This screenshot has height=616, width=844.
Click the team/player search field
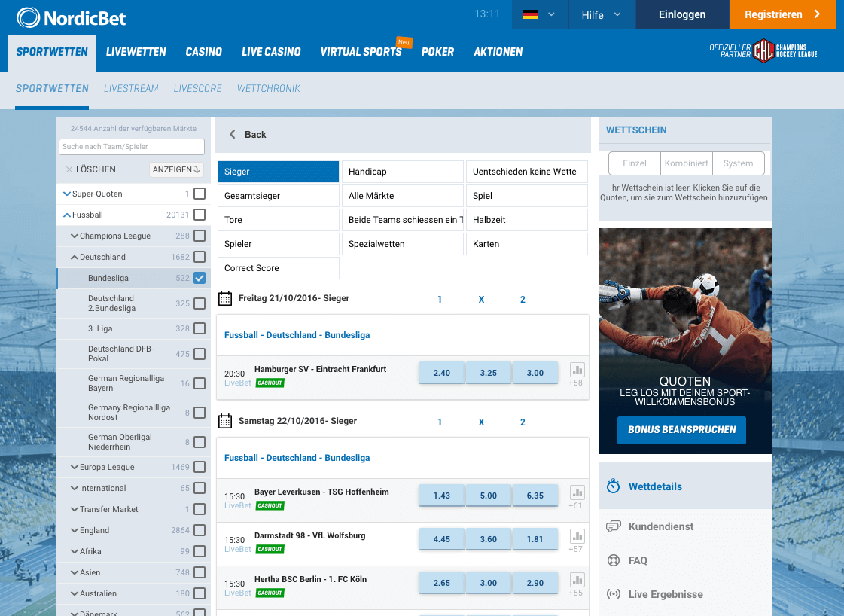(x=131, y=146)
